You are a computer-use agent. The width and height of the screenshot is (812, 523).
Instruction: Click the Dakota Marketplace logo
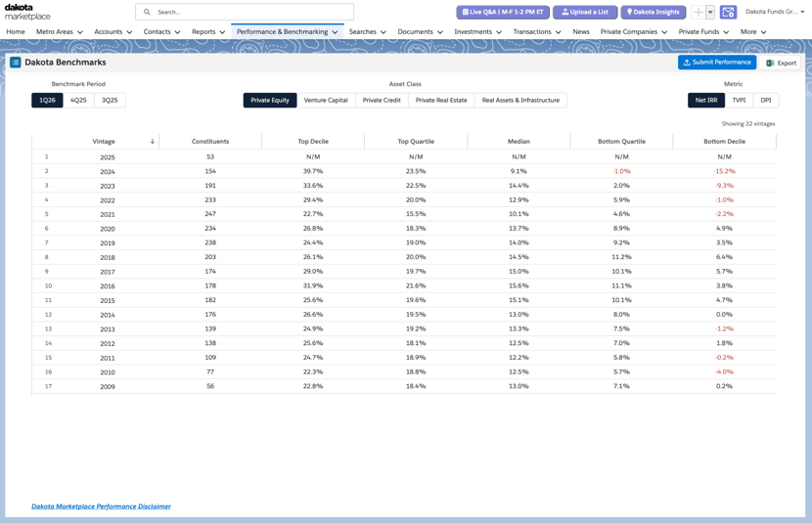point(27,12)
